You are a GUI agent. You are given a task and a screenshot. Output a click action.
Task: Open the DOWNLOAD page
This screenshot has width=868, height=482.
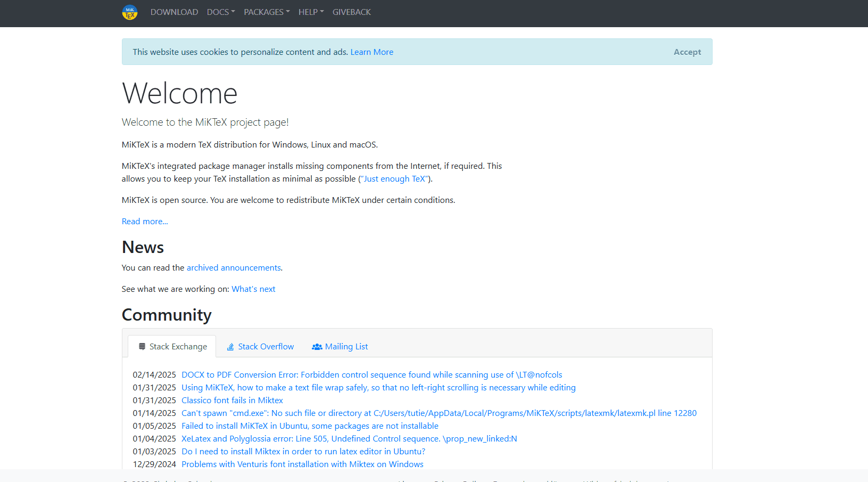tap(174, 12)
